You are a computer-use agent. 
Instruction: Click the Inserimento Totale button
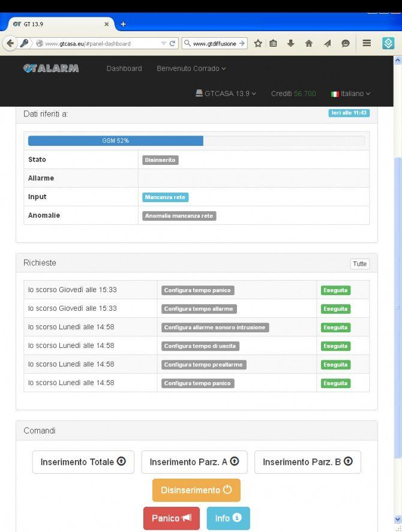coord(83,462)
